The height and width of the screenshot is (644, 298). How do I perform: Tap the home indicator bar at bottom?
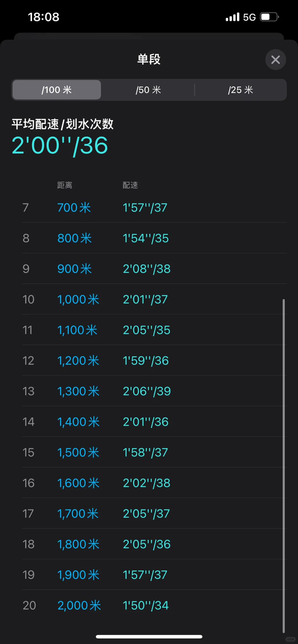click(149, 637)
